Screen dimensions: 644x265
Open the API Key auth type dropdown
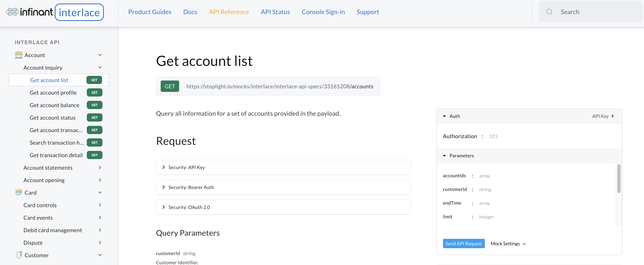pos(603,116)
